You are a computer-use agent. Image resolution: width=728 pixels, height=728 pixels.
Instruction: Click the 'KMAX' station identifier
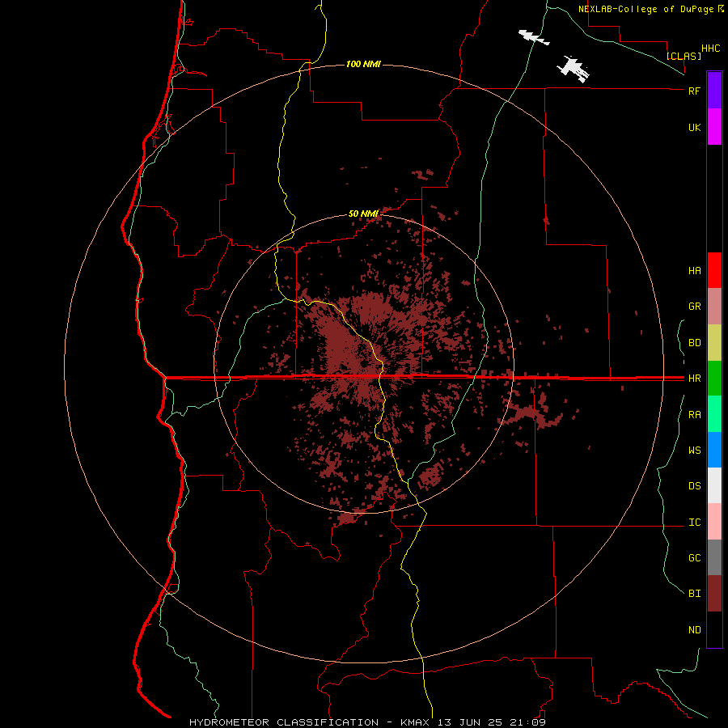(415, 722)
